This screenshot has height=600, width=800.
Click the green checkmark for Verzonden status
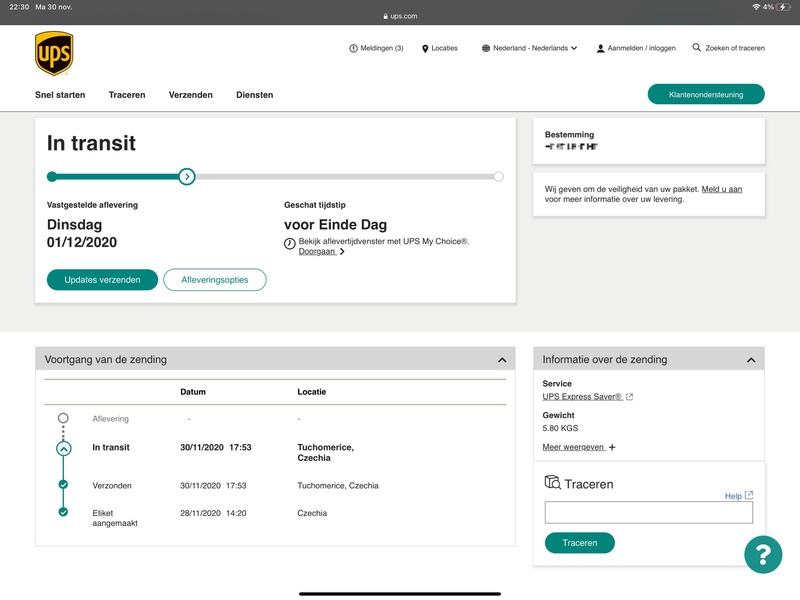click(63, 484)
